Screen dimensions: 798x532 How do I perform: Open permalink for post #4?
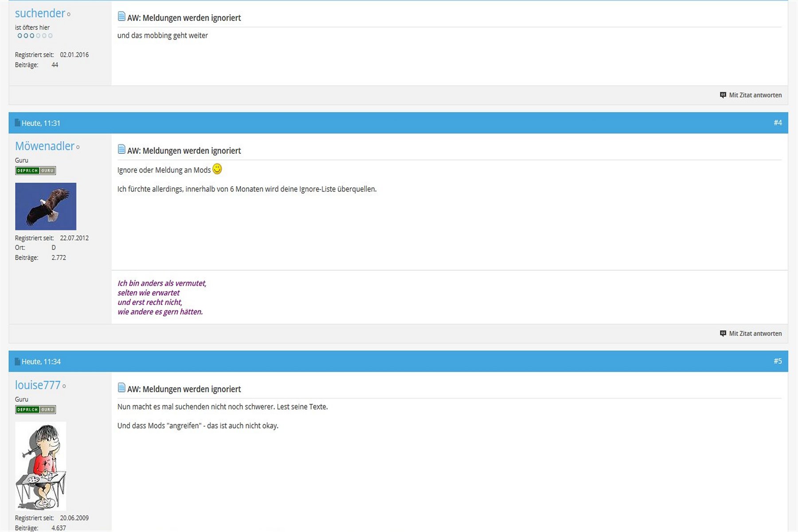(778, 123)
